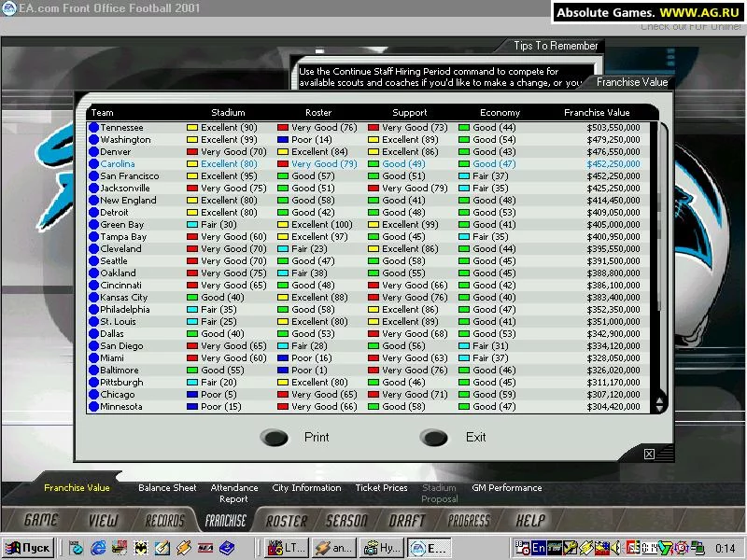This screenshot has width=747, height=560.
Task: Switch to the Hy... taskbar window
Action: [382, 548]
